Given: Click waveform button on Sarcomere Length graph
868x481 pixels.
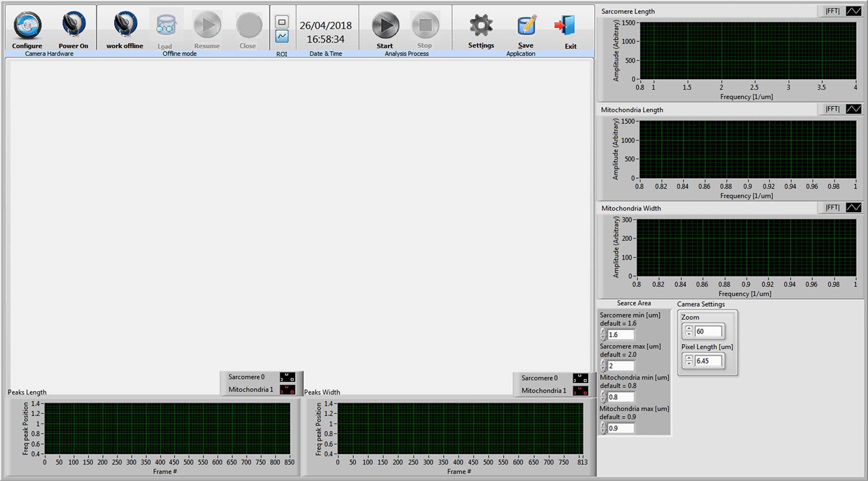Looking at the screenshot, I should point(853,11).
